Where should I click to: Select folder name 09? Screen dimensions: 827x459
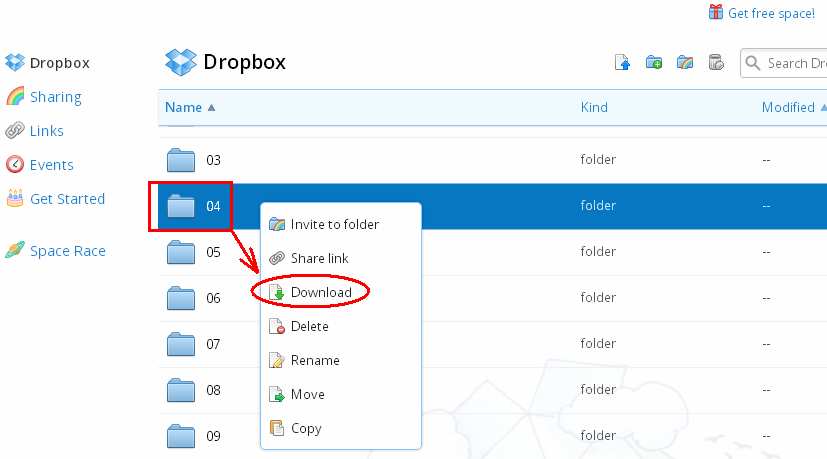click(x=213, y=436)
